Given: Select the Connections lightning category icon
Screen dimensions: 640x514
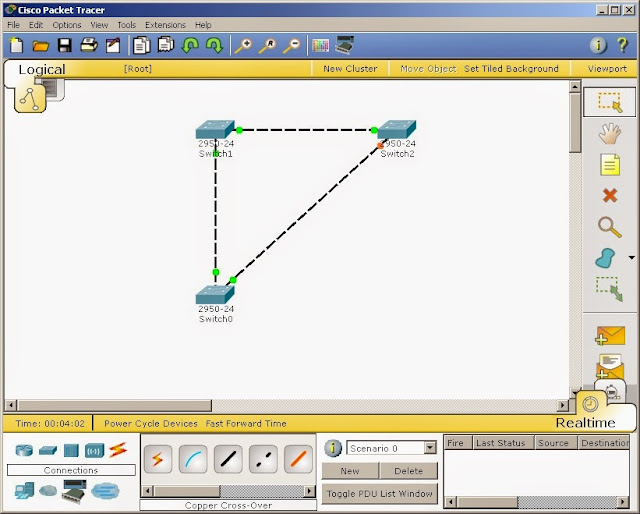Looking at the screenshot, I should (118, 450).
